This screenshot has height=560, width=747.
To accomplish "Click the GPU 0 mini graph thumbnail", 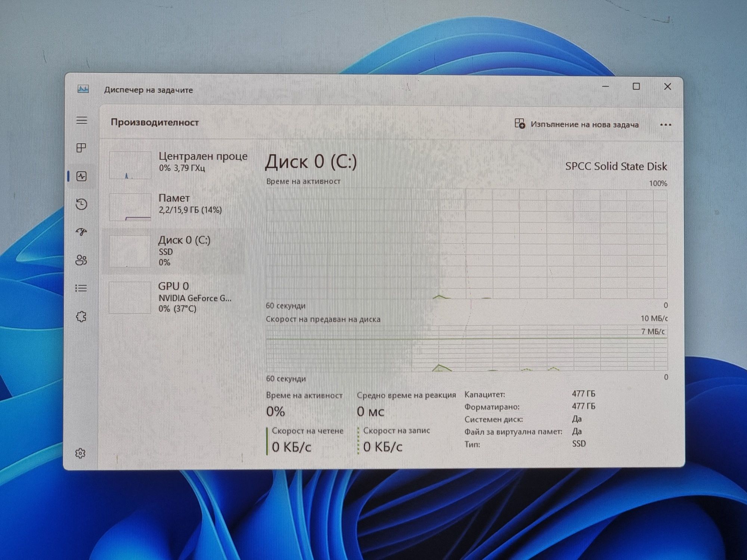I will pos(130,297).
